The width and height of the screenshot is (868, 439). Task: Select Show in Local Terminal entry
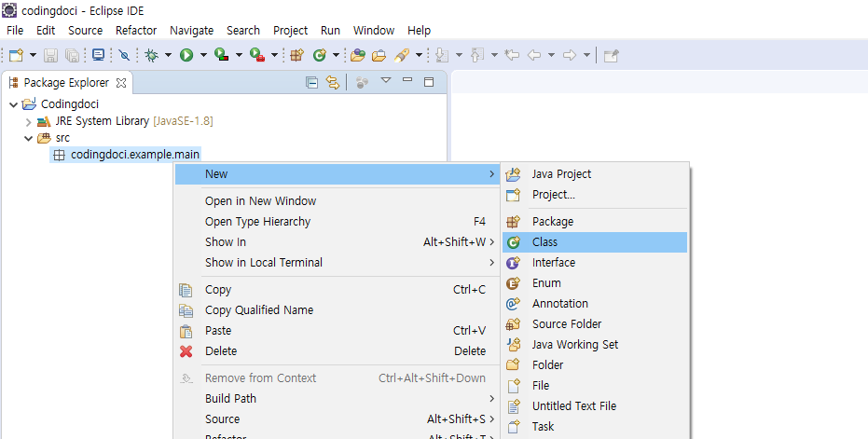click(x=337, y=263)
